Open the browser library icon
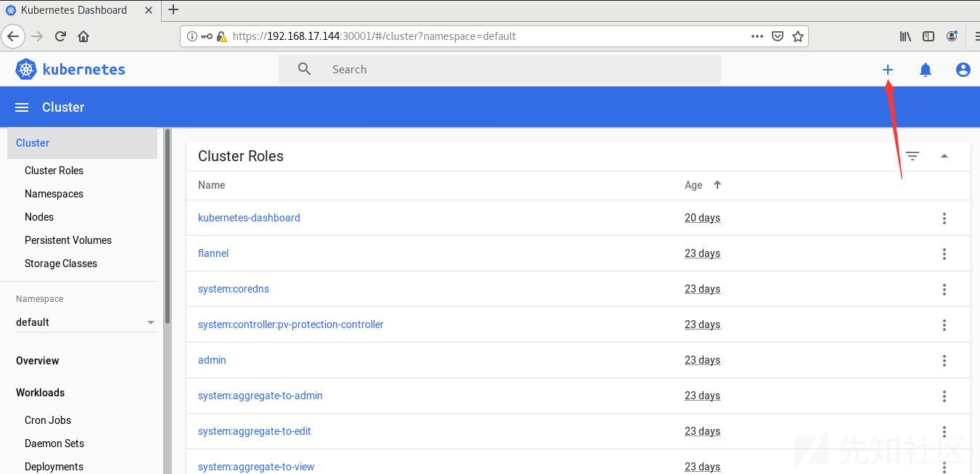 tap(905, 36)
